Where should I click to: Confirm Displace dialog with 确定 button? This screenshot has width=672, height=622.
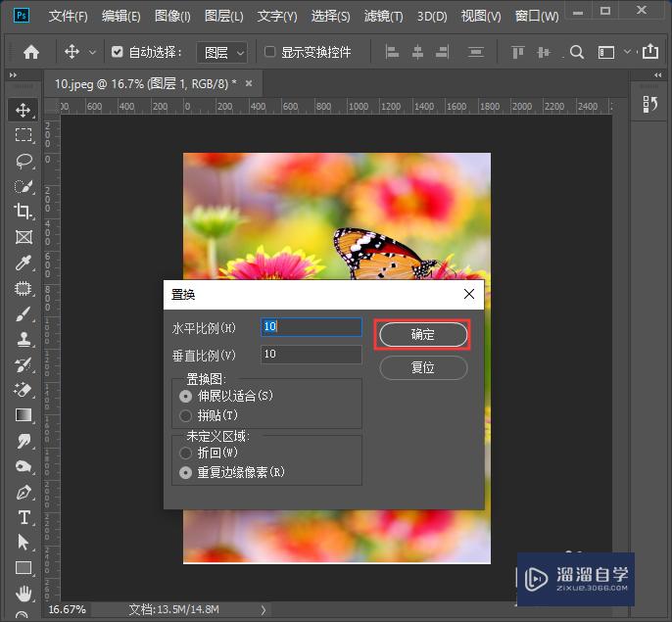click(423, 335)
